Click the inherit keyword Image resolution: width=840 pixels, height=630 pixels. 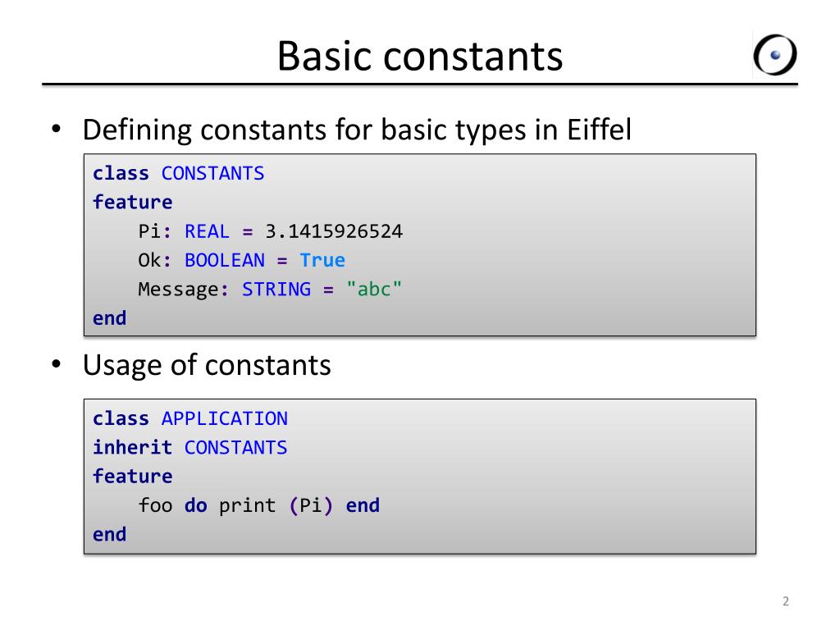(x=132, y=447)
